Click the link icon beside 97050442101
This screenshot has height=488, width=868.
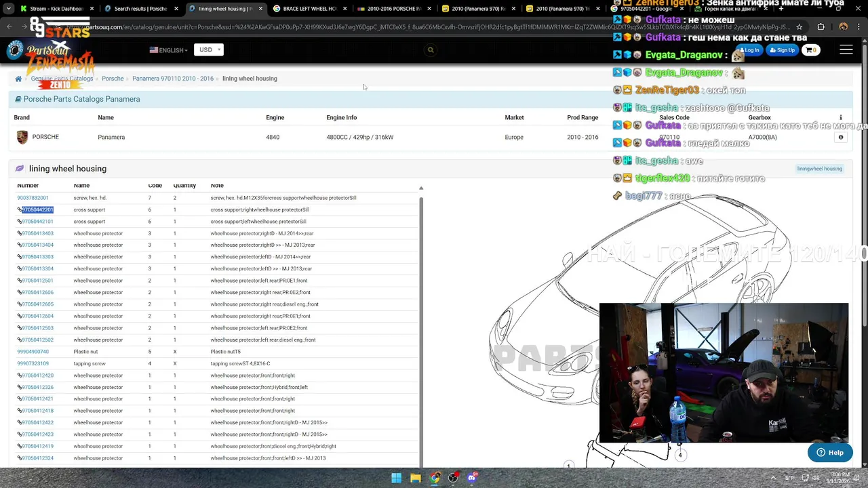[x=20, y=222]
